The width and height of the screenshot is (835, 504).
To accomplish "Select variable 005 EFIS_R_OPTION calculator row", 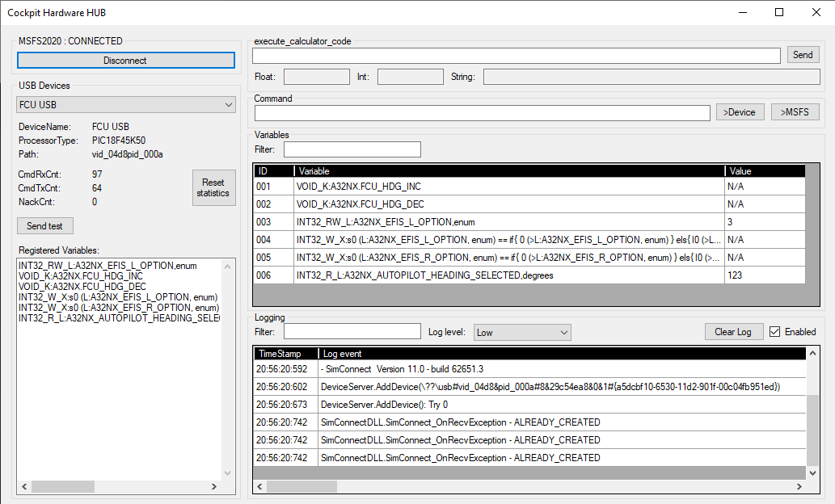I will (x=529, y=258).
